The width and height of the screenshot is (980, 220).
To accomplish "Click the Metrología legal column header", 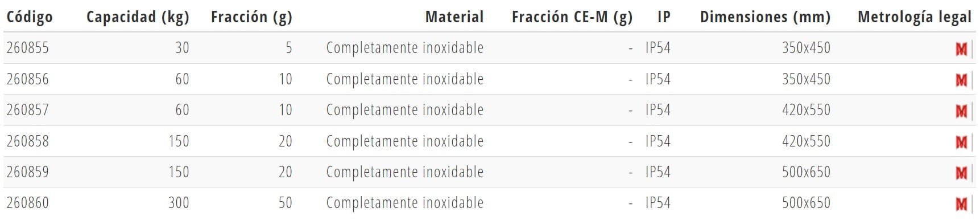I will (915, 17).
